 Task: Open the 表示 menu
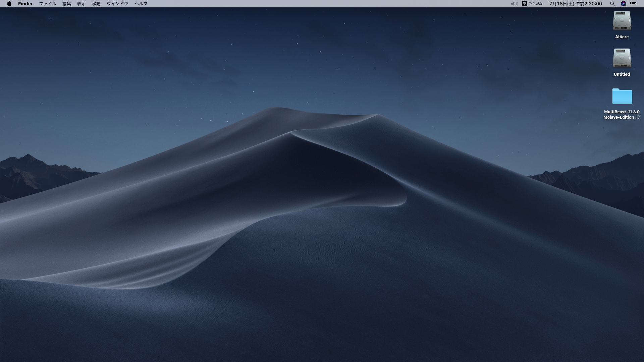(x=81, y=4)
